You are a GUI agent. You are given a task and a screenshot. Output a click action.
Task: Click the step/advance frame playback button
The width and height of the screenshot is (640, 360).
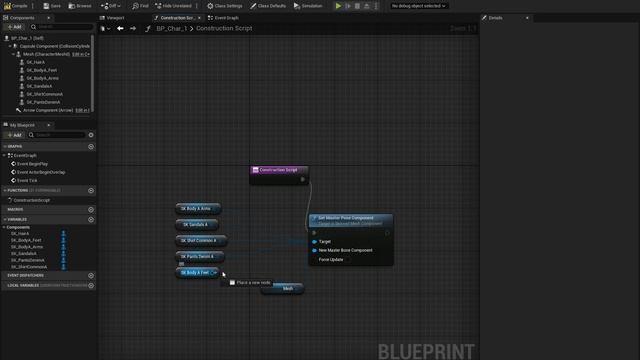[348, 6]
